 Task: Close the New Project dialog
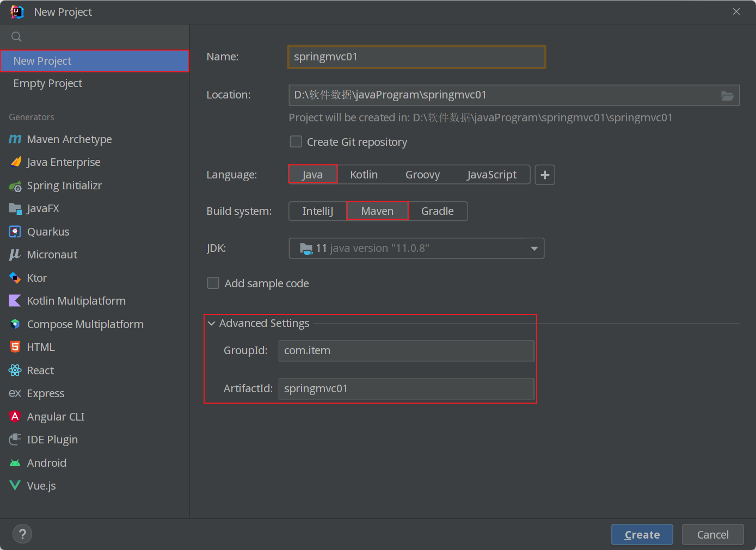(736, 11)
